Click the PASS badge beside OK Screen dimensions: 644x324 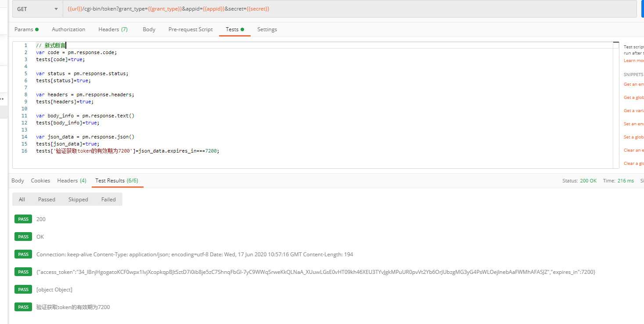tap(23, 237)
